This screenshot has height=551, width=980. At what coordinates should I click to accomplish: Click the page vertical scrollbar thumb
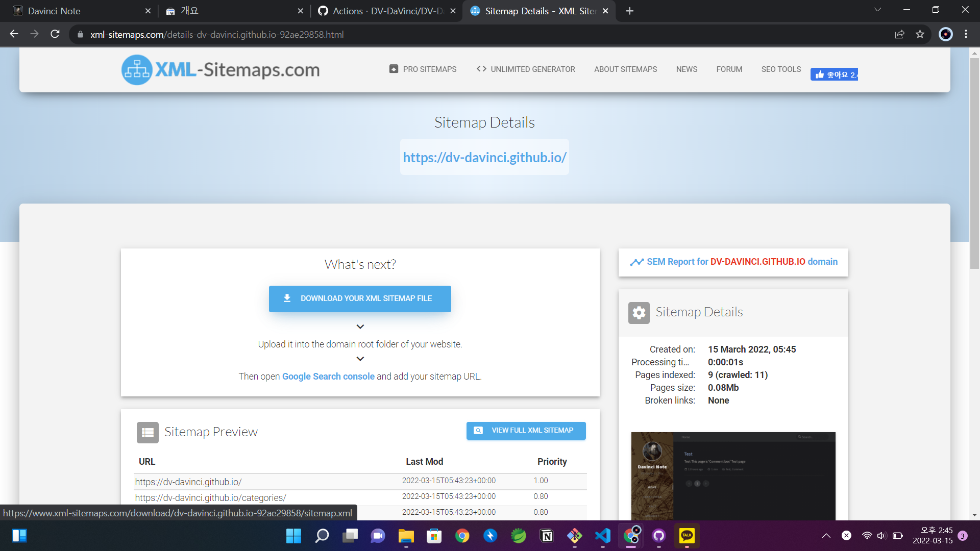point(974,163)
